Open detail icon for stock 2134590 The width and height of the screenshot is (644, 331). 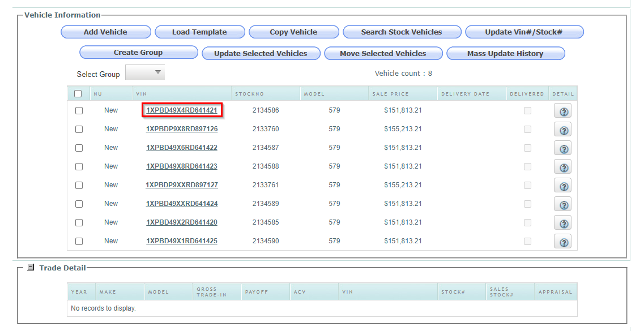point(562,242)
